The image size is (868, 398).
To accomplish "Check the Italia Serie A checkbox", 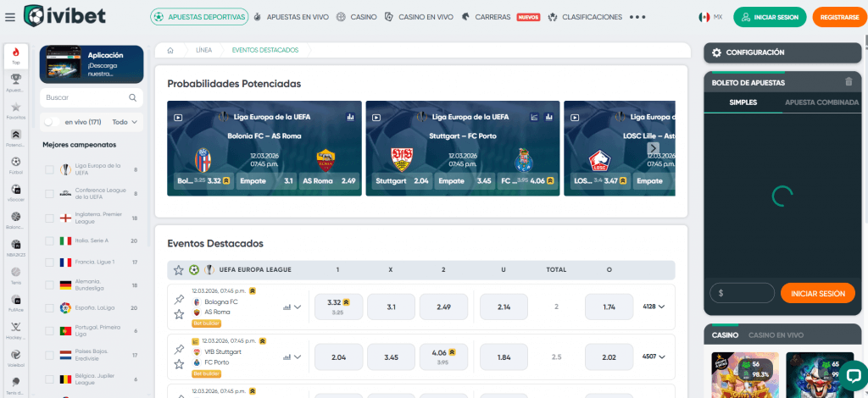I will pos(50,241).
